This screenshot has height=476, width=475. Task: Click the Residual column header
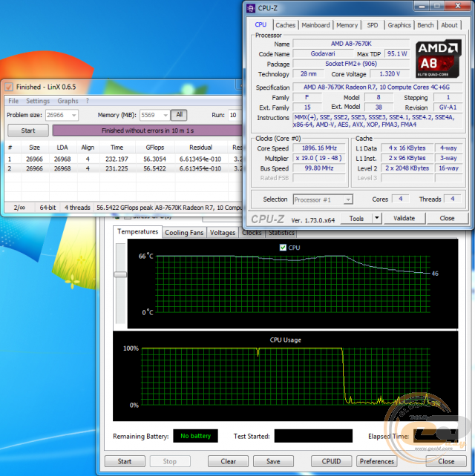pyautogui.click(x=200, y=148)
